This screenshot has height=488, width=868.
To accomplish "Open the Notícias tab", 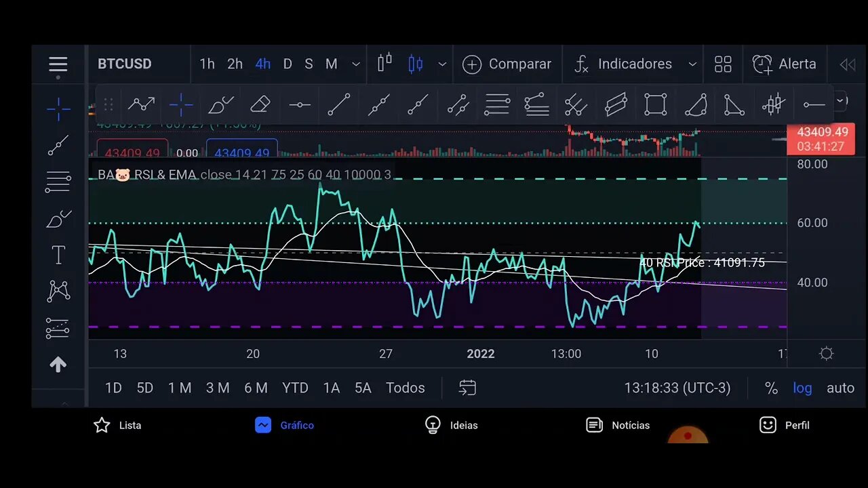I will (618, 425).
